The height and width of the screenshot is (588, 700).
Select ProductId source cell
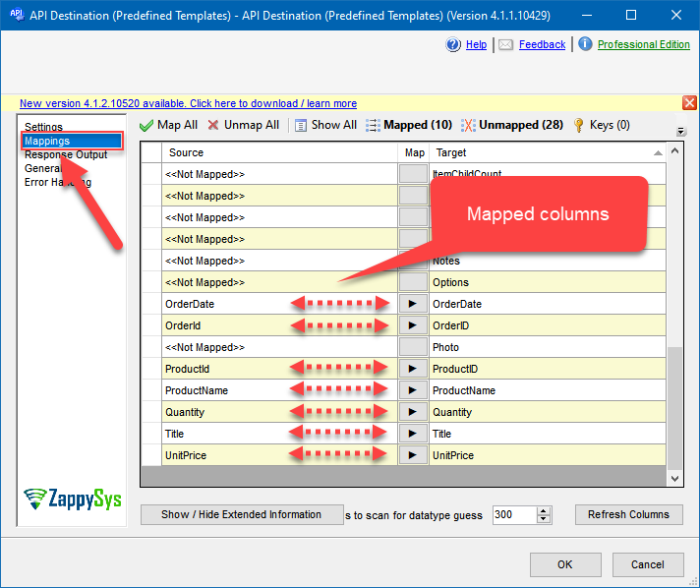[x=279, y=369]
